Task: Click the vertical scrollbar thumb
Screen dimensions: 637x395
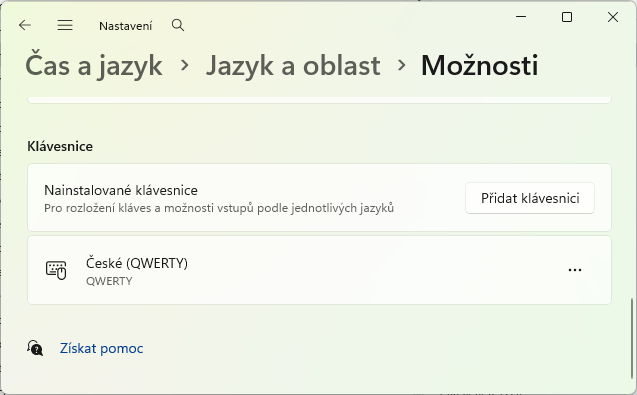Action: [631, 338]
